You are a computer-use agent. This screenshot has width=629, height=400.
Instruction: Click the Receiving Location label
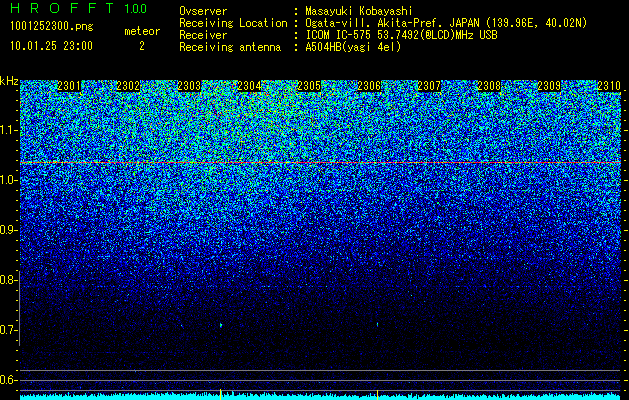[x=233, y=23]
